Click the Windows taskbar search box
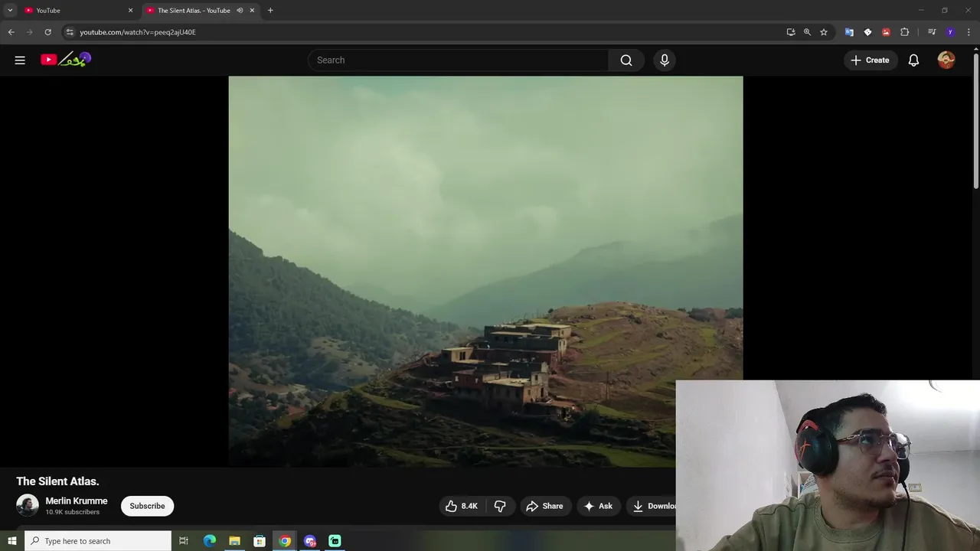Viewport: 980px width, 551px height. click(98, 541)
